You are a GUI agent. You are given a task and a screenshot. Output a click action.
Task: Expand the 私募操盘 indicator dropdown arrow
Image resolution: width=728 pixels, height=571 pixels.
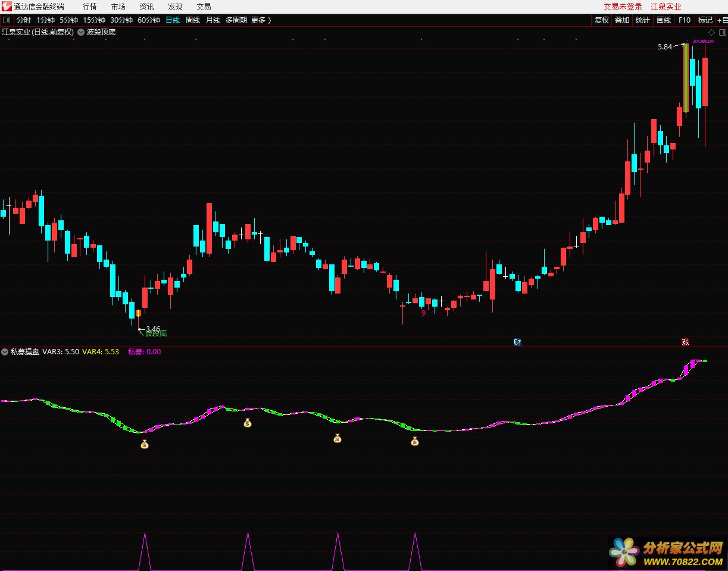click(x=5, y=352)
